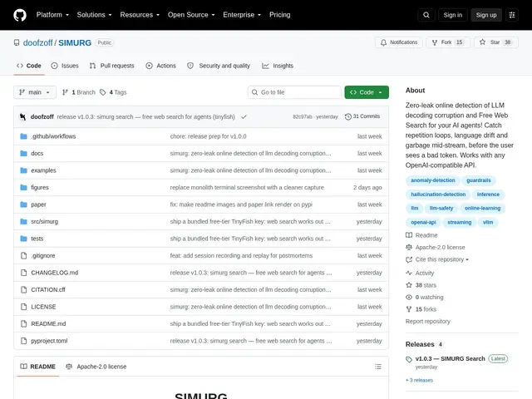Click the folder icon for figures

(x=23, y=187)
